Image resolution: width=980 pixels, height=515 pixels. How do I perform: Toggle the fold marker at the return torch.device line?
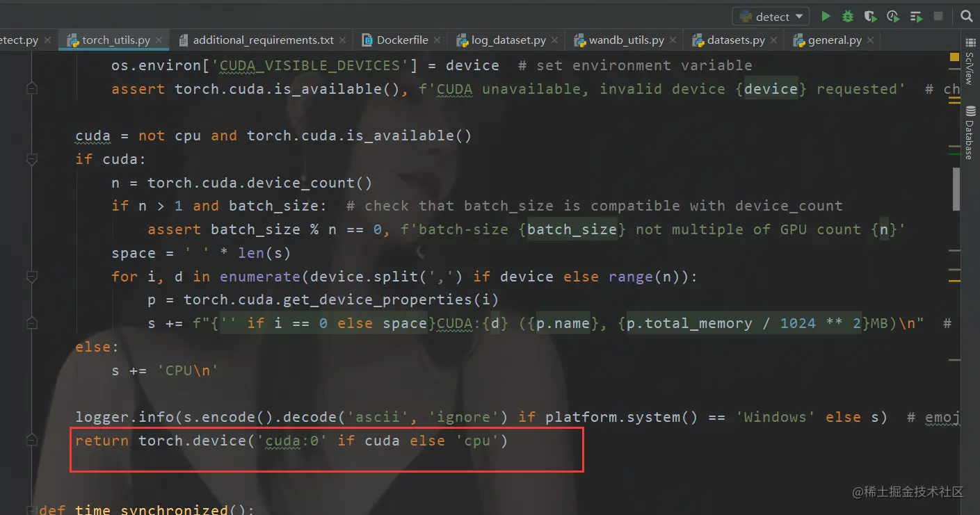[31, 441]
